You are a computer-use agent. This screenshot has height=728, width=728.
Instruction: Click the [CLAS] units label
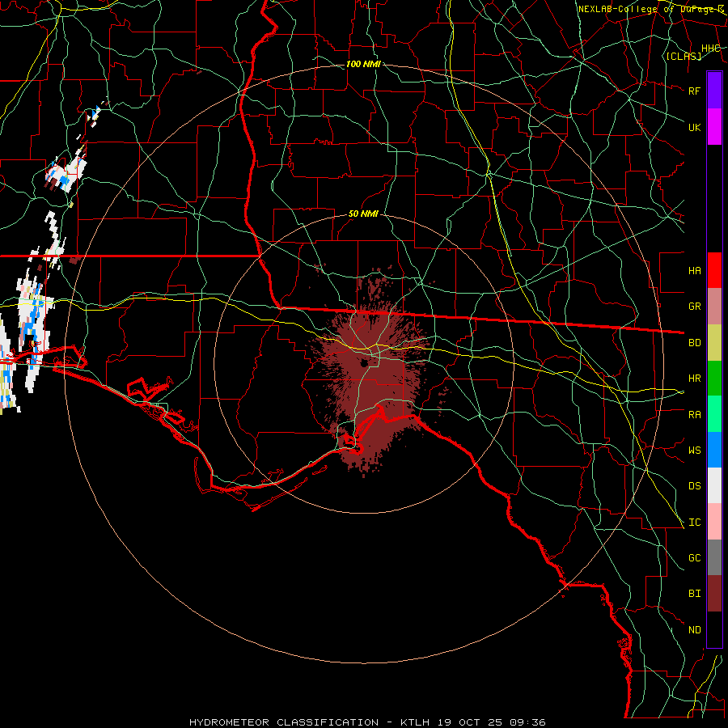[684, 56]
